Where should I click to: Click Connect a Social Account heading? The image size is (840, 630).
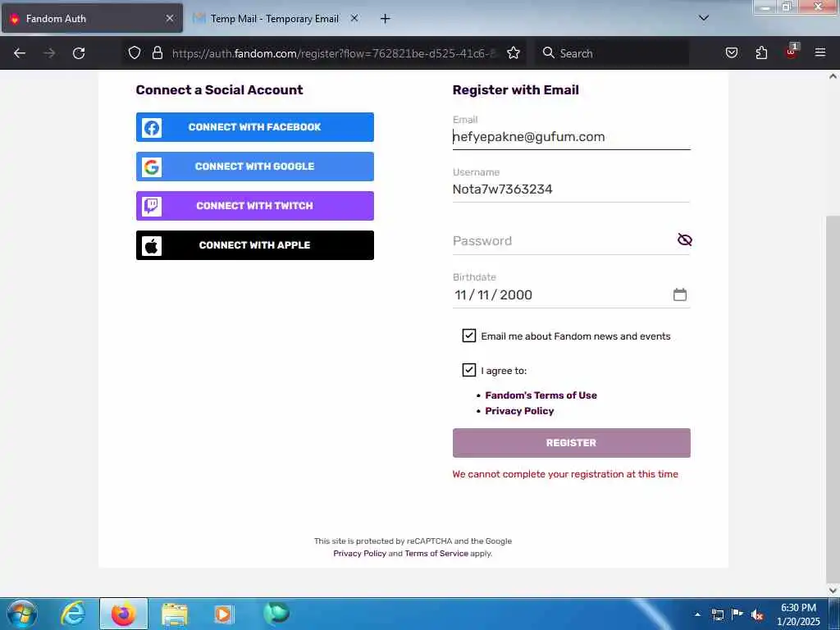point(220,90)
